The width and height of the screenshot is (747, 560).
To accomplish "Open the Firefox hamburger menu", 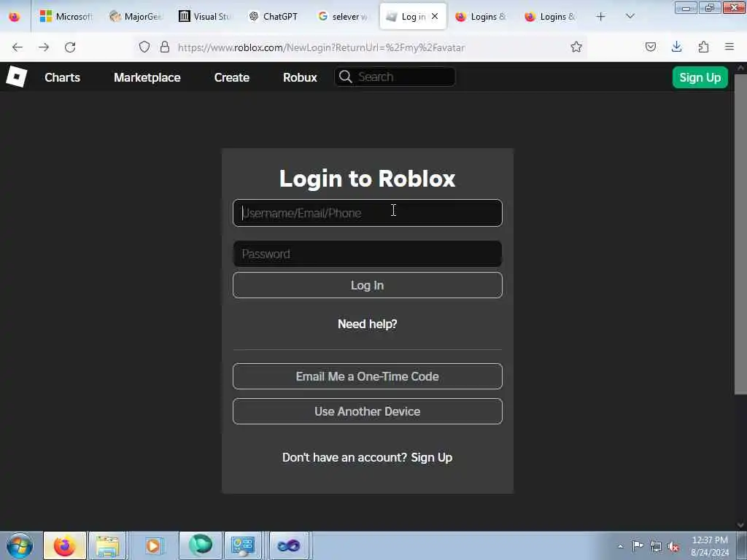I will [729, 47].
